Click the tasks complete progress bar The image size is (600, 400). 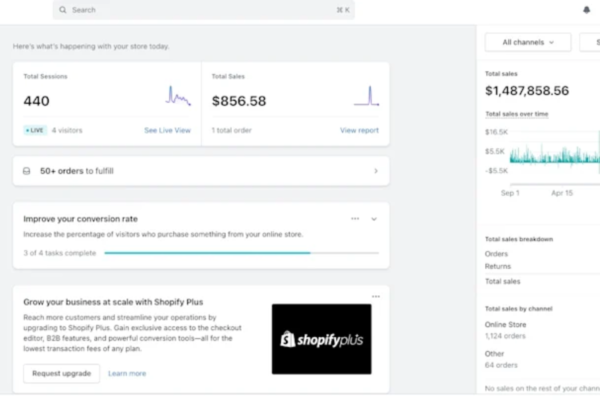click(x=241, y=253)
